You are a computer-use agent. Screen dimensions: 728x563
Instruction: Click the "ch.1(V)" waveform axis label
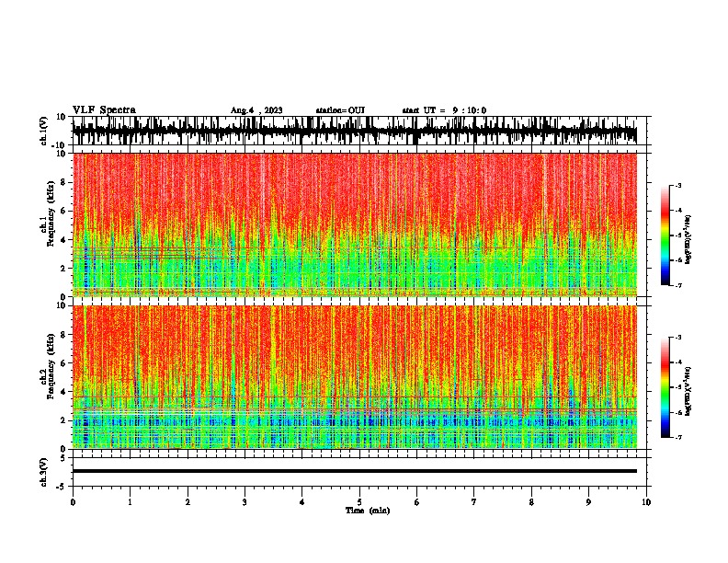pyautogui.click(x=44, y=131)
